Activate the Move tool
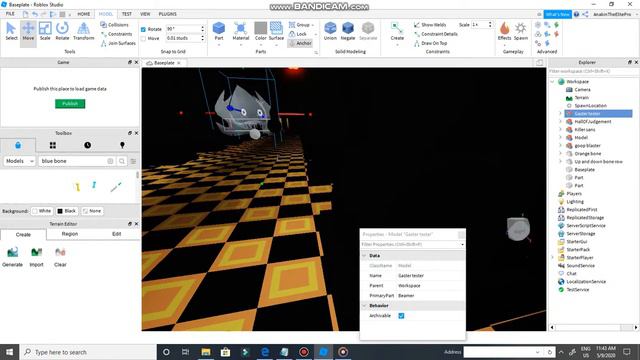This screenshot has height=360, width=640. (x=28, y=31)
